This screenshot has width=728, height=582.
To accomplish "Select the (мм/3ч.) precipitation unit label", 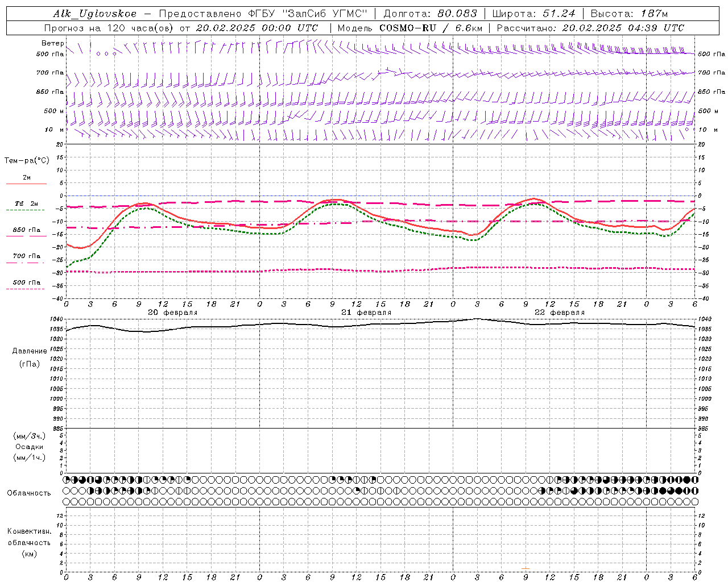I will click(x=30, y=436).
